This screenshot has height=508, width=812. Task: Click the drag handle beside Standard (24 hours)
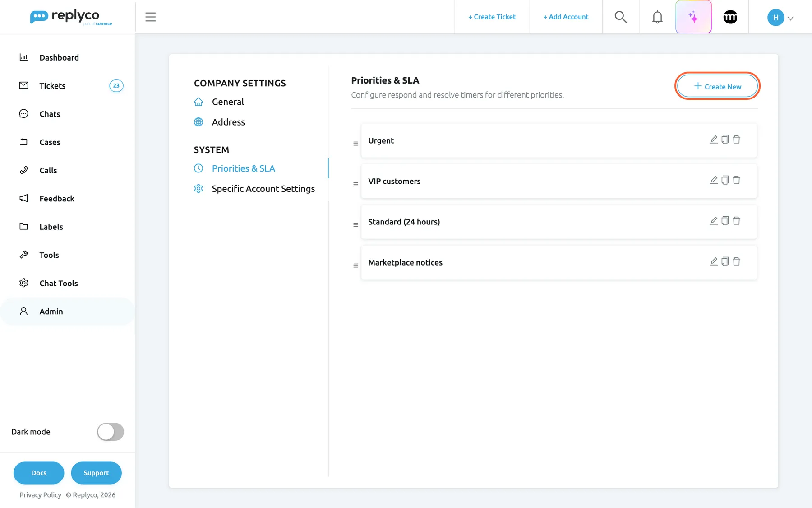click(355, 225)
